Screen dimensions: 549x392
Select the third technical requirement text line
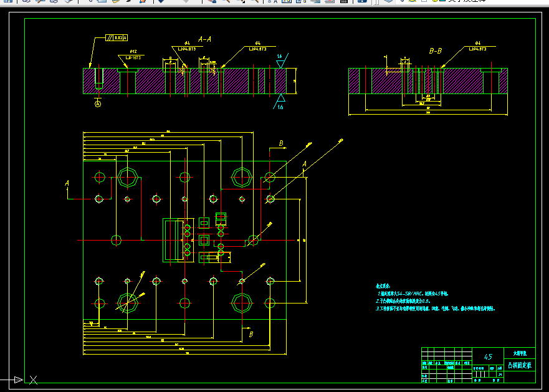pyautogui.click(x=436, y=308)
